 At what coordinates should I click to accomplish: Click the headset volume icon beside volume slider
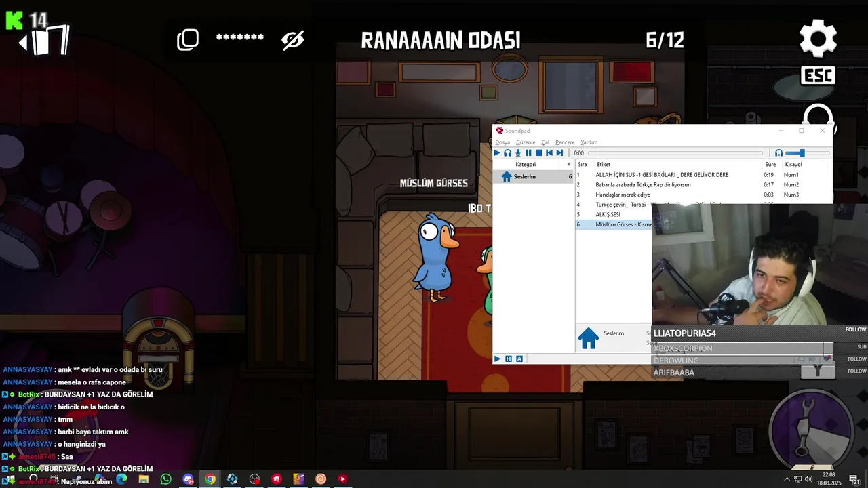[x=778, y=153]
